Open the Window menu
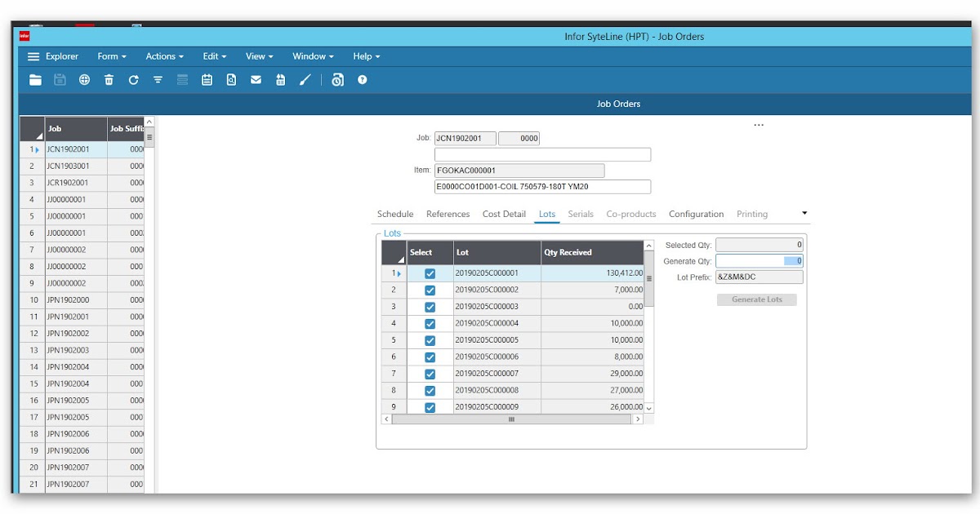 point(309,56)
